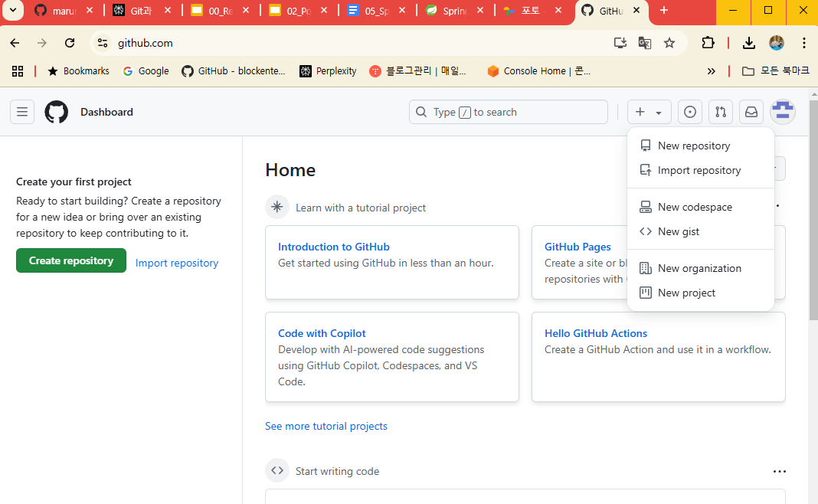The width and height of the screenshot is (818, 504).
Task: Select New repository from menu
Action: coord(701,146)
